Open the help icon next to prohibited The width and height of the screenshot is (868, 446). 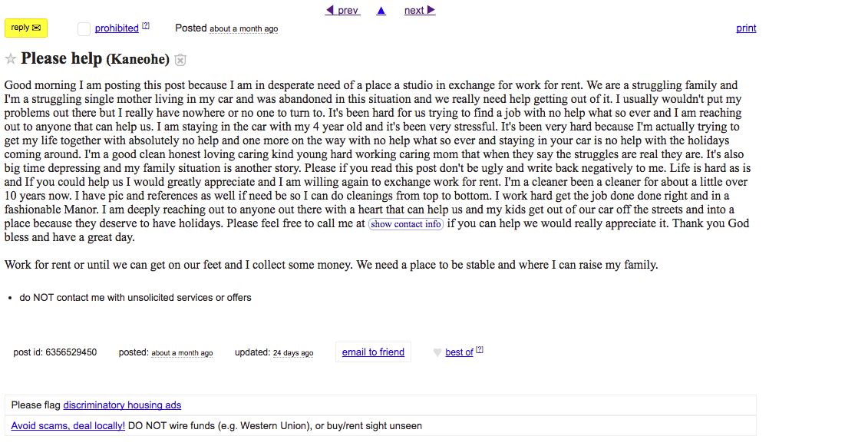click(x=146, y=25)
